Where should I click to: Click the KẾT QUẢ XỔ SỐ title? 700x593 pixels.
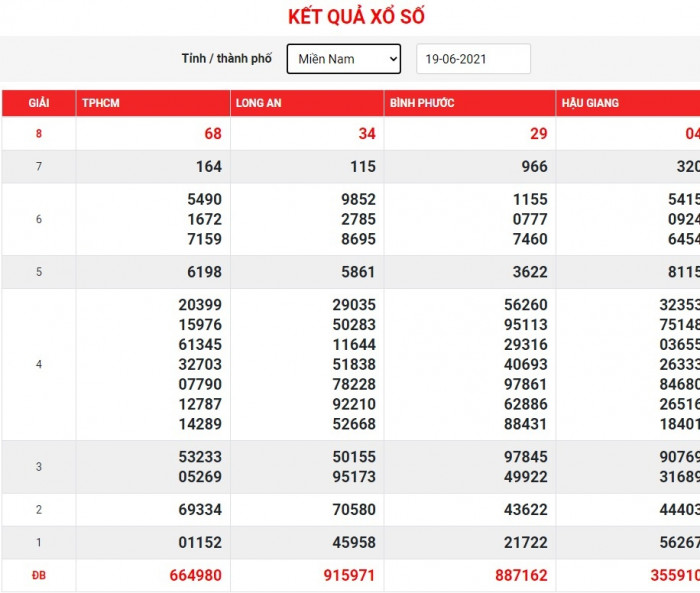(x=349, y=18)
